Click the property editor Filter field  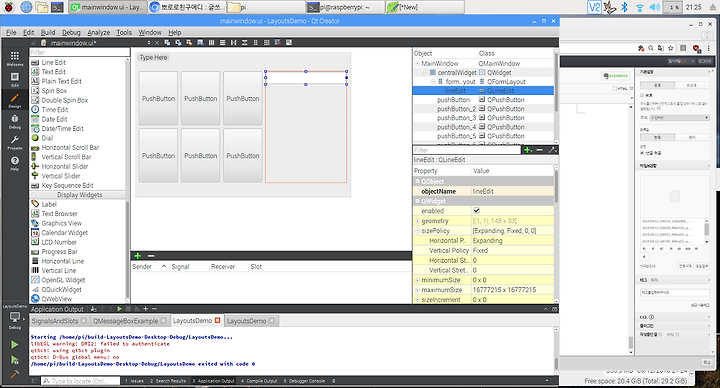tap(467, 150)
